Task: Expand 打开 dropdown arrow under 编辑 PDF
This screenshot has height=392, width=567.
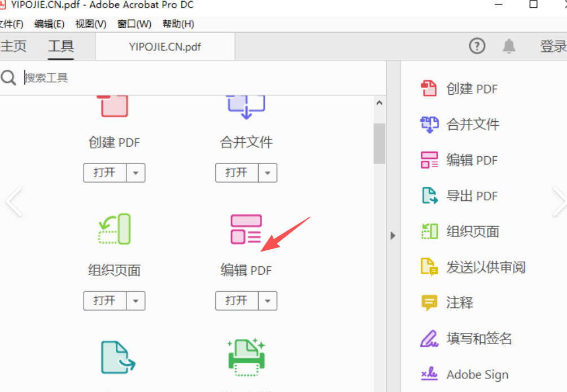Action: [268, 301]
